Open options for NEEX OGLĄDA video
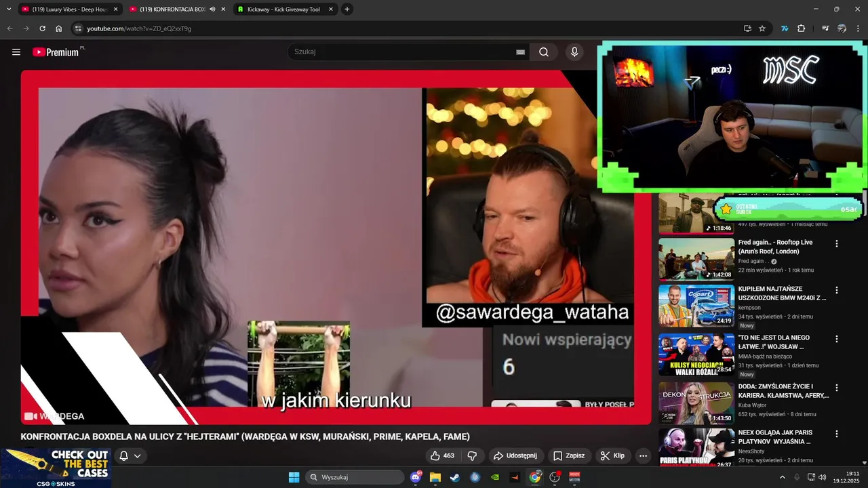Image resolution: width=868 pixels, height=488 pixels. coord(836,434)
